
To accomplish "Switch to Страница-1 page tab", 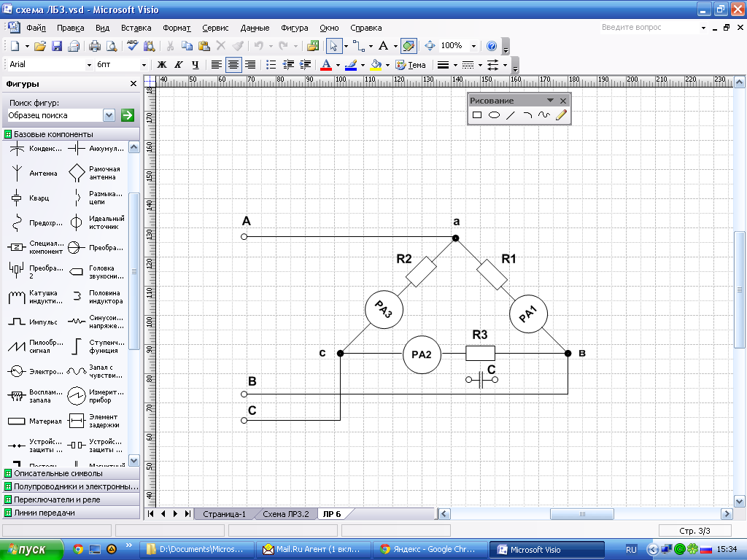I will point(225,514).
